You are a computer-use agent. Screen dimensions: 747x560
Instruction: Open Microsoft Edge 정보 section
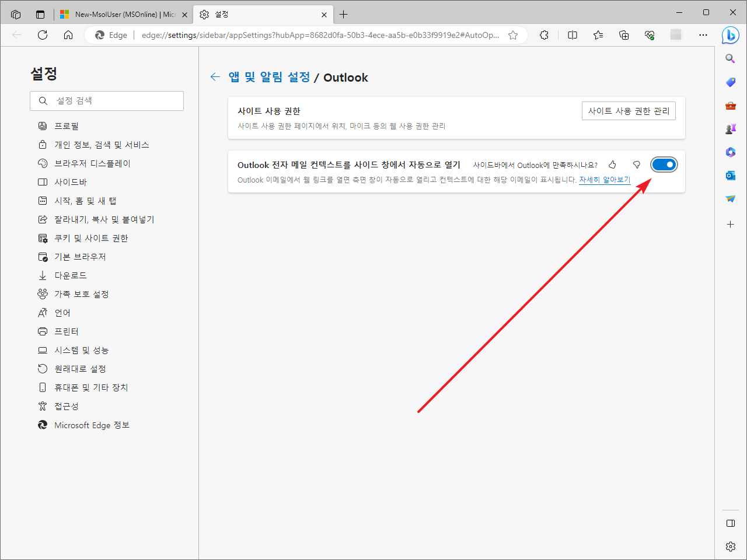point(92,425)
